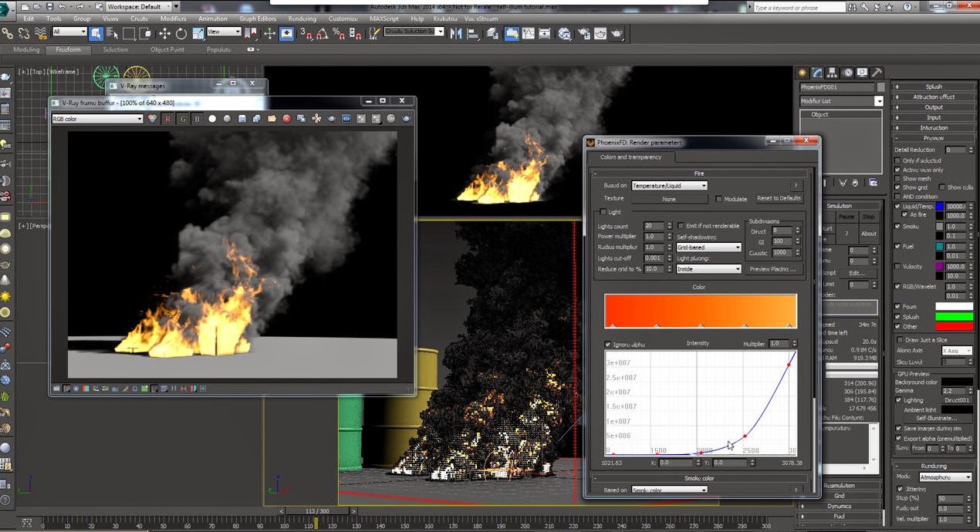Open the Hierarchy command panel tab

[833, 72]
